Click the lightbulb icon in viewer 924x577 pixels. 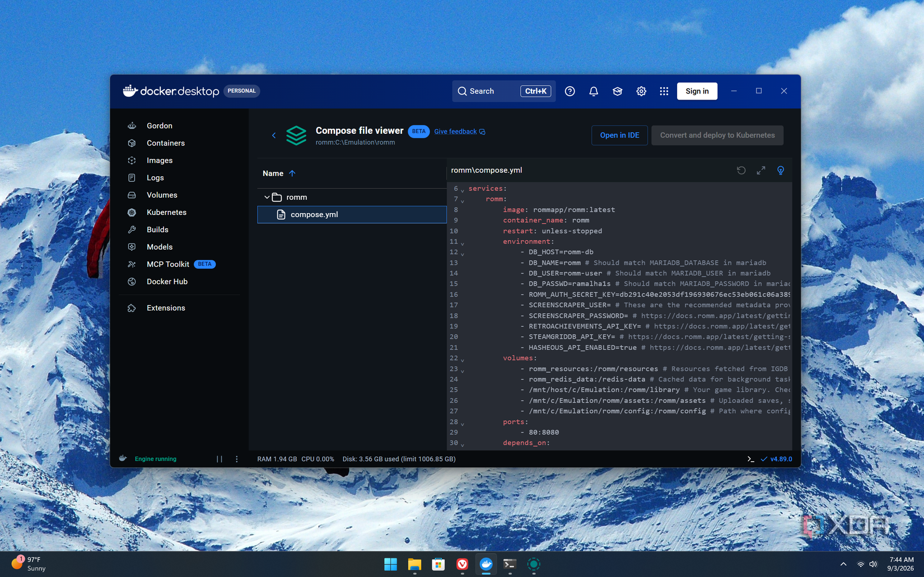pos(780,170)
